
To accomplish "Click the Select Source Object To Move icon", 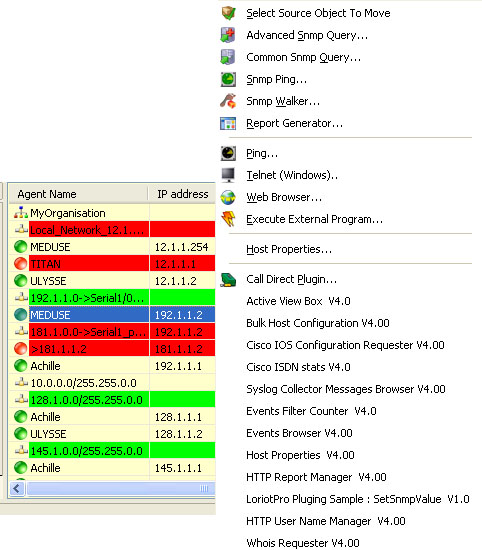I will tap(228, 13).
